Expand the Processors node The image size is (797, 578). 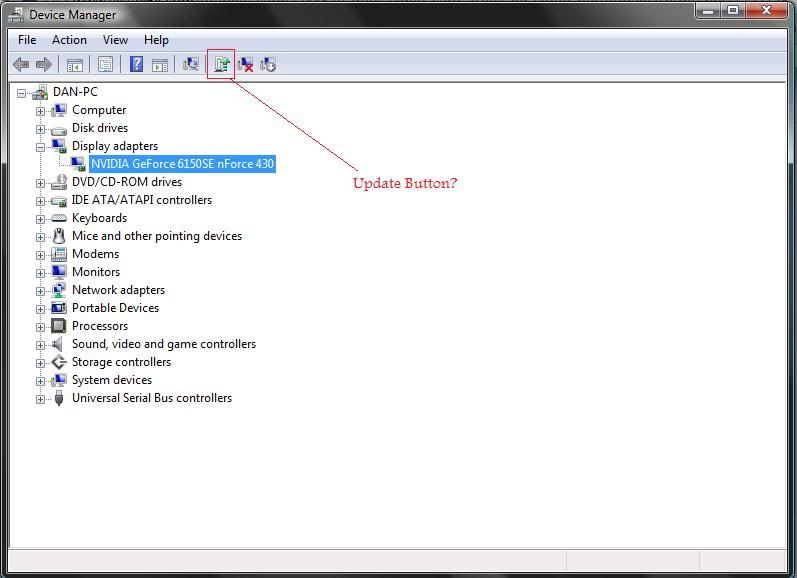click(x=40, y=327)
